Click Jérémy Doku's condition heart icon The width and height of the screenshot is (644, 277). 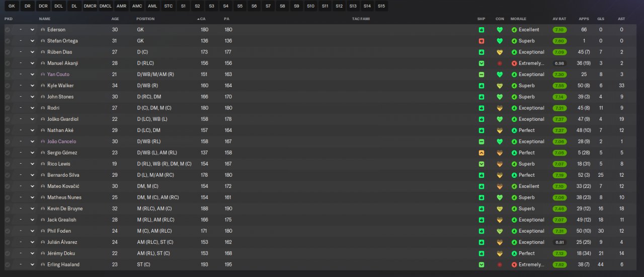[500, 253]
